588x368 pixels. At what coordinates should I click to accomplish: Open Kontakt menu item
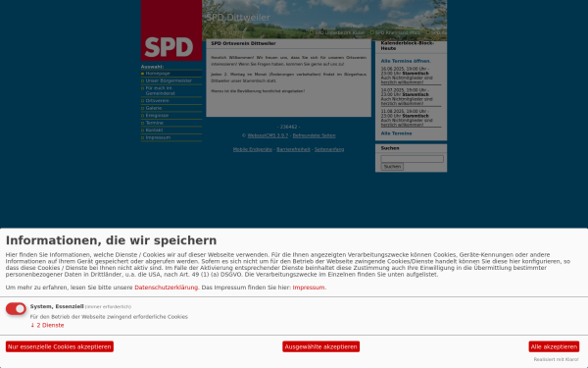pos(154,130)
